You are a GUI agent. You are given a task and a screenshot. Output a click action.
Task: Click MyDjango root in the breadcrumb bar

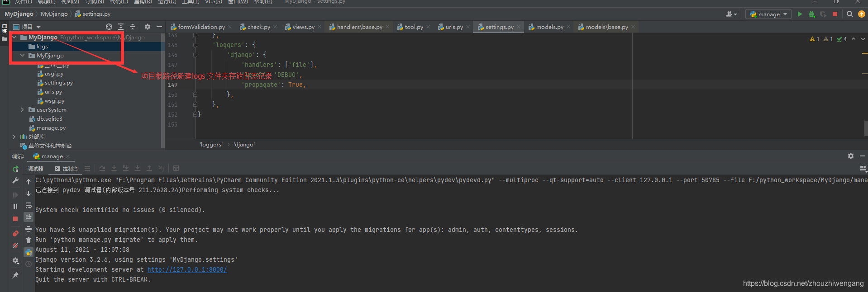19,14
